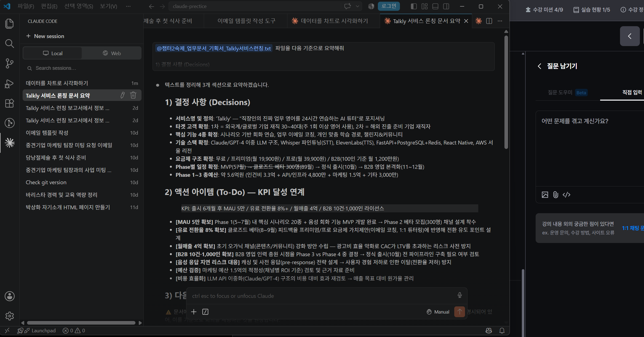
Task: Open the Accounts menu in activity bar
Action: point(10,296)
